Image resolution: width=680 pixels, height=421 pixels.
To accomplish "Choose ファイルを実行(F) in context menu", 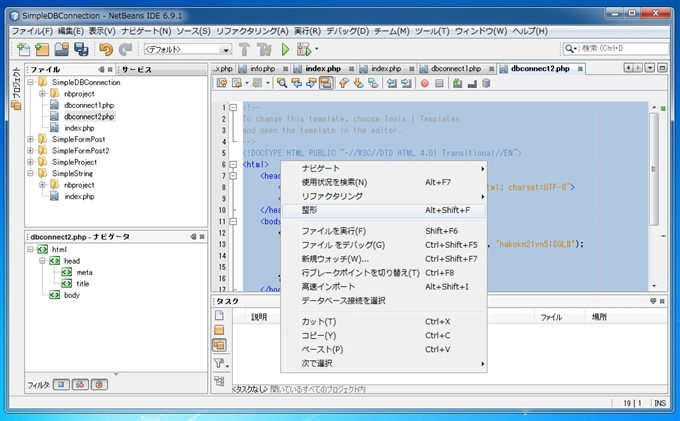I will pos(384,231).
